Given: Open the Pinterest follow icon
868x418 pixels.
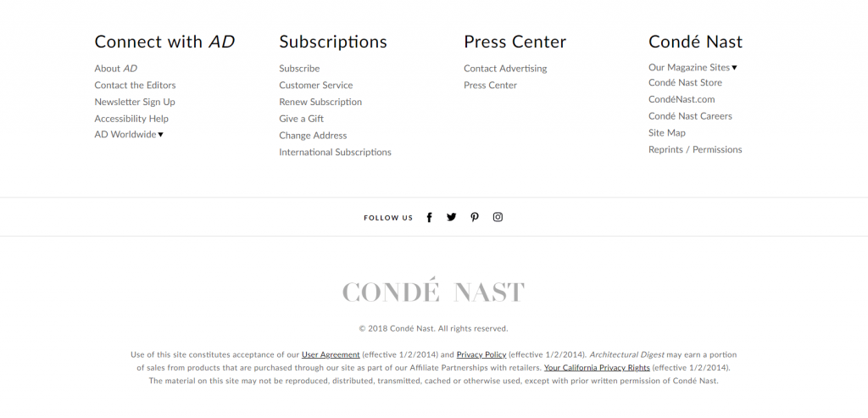Looking at the screenshot, I should click(x=475, y=217).
